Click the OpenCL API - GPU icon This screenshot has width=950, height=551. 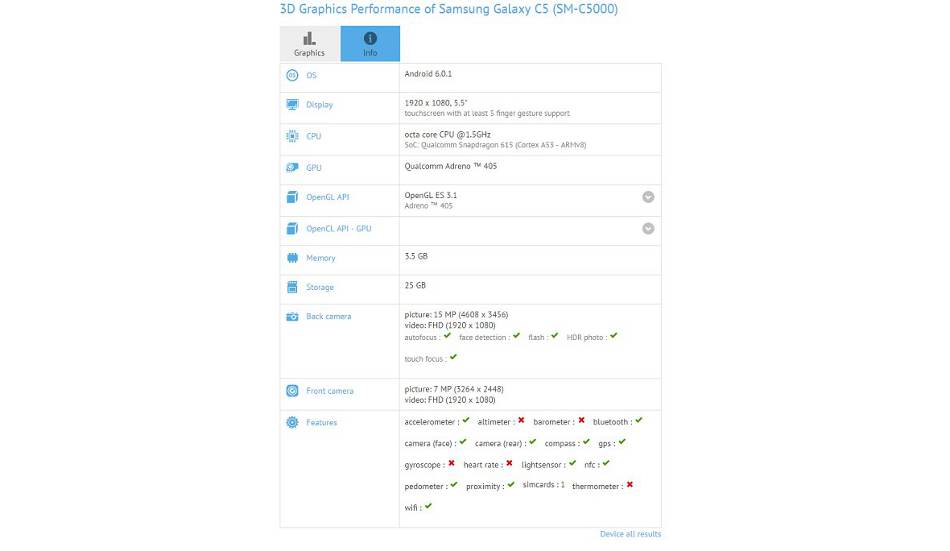[x=292, y=229]
